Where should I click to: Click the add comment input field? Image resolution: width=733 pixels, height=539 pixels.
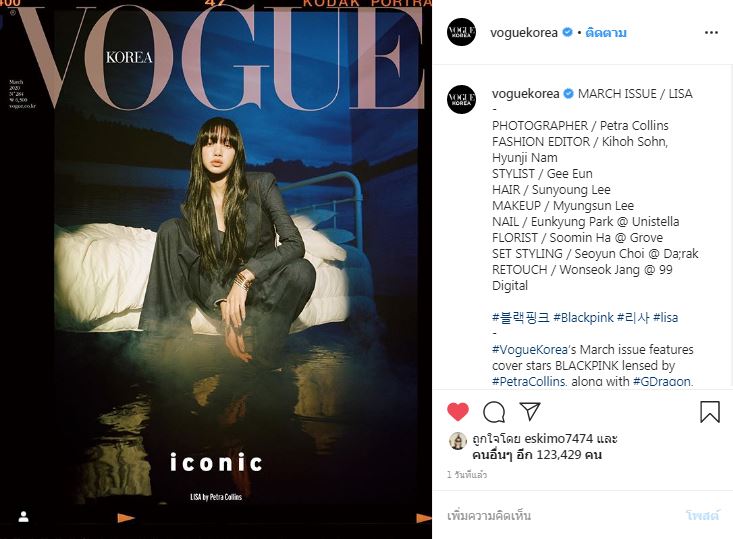(x=561, y=516)
